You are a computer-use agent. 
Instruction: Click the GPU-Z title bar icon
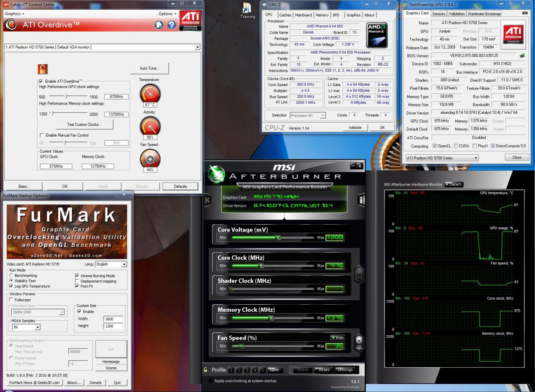[404, 4]
